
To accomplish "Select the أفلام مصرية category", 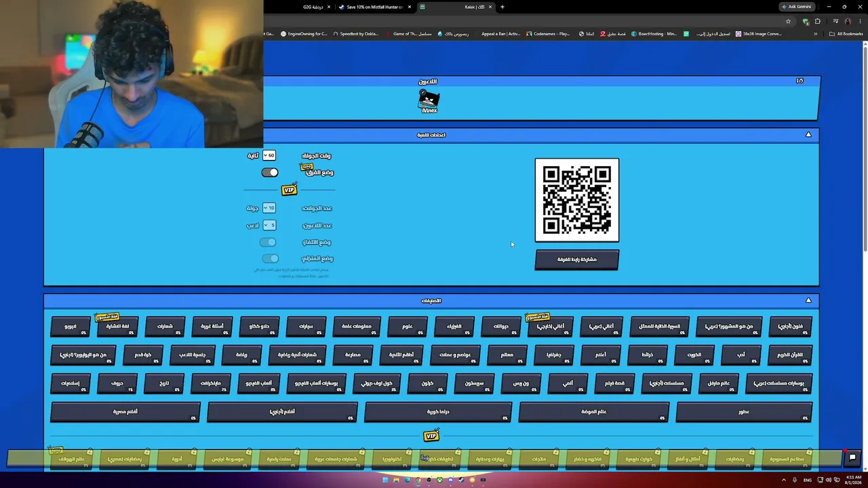I will [125, 411].
